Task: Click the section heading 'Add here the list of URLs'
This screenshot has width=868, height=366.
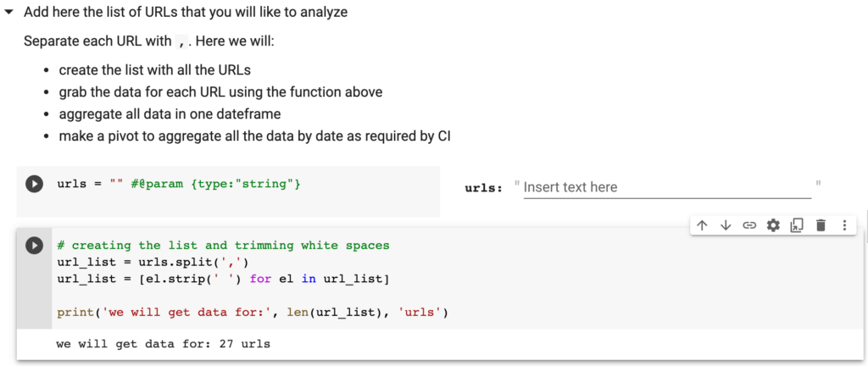Action: tap(186, 12)
